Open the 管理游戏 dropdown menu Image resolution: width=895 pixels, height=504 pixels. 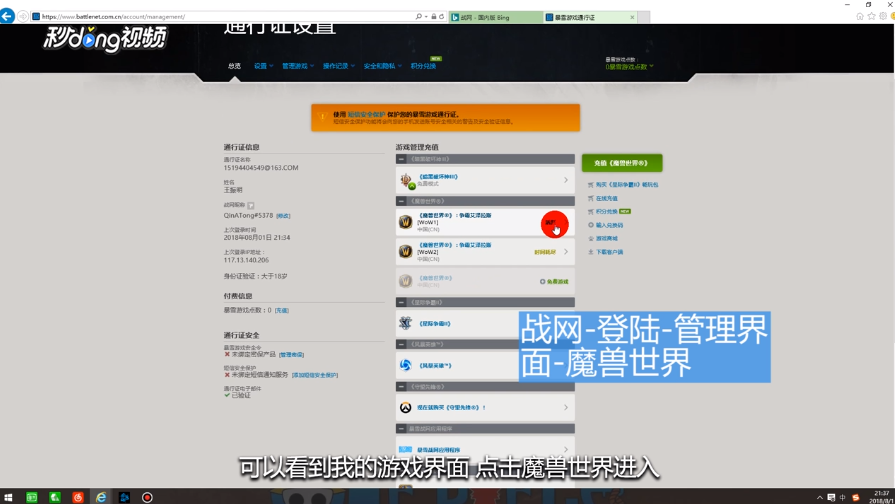298,66
